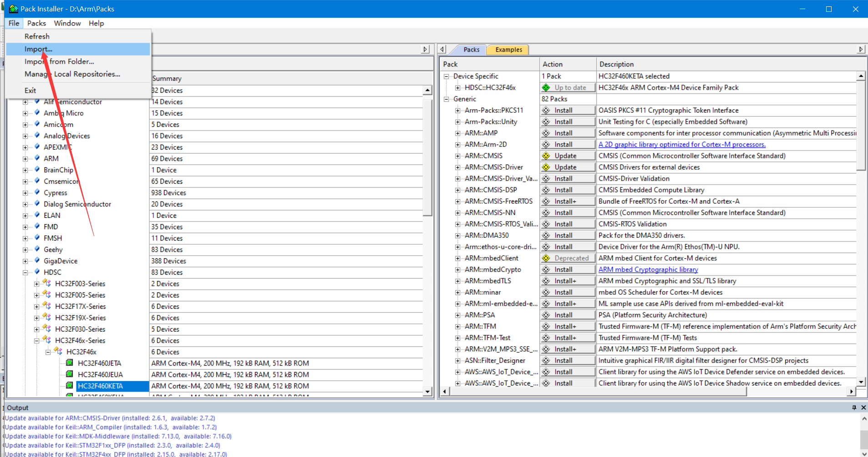Viewport: 868px width, 457px height.
Task: Click the ARM vendor icon
Action: click(37, 158)
